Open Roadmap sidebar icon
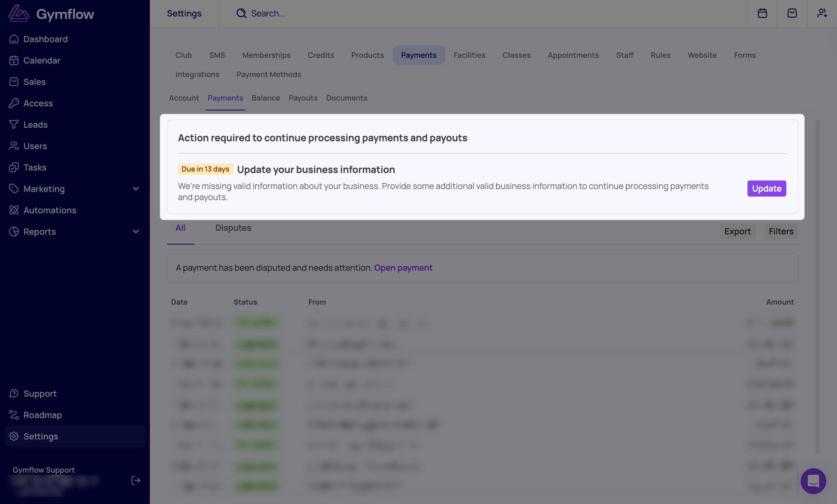837x504 pixels. pos(14,415)
